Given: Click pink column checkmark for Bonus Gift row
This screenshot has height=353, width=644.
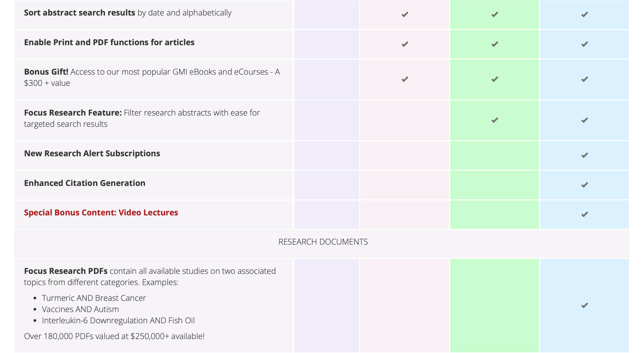Looking at the screenshot, I should tap(405, 79).
